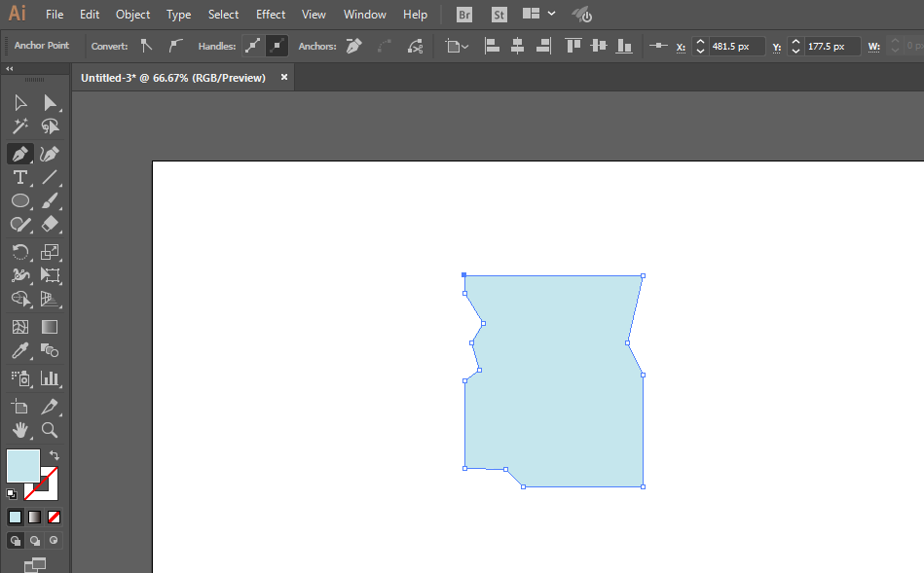The width and height of the screenshot is (924, 573).
Task: Click the Stroke swatch with red slash
Action: point(52,491)
